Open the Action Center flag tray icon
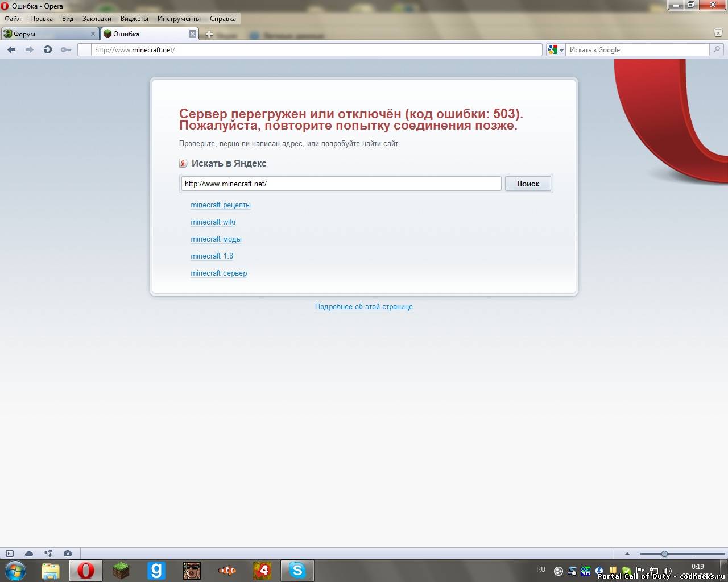 click(640, 571)
